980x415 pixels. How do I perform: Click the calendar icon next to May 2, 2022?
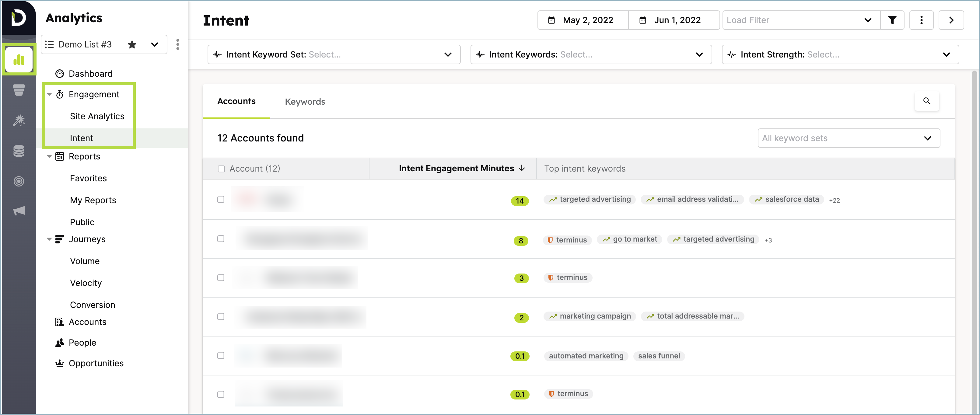click(x=551, y=20)
